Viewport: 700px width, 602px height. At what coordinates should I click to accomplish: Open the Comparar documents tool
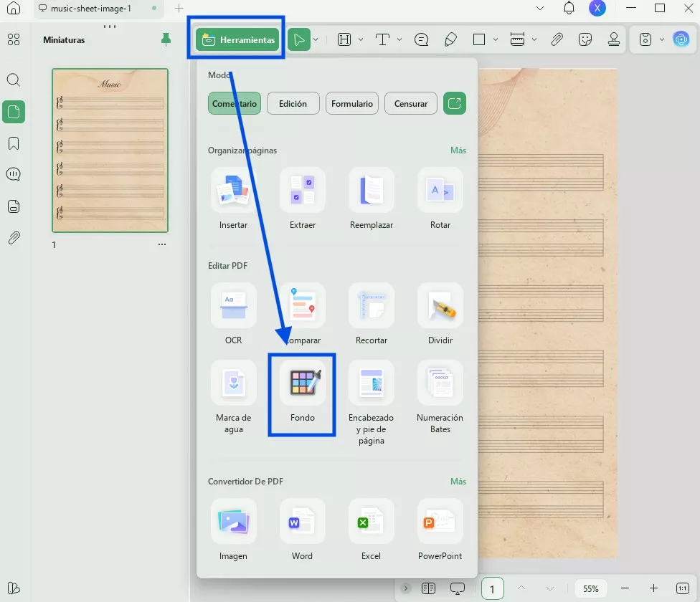(302, 314)
